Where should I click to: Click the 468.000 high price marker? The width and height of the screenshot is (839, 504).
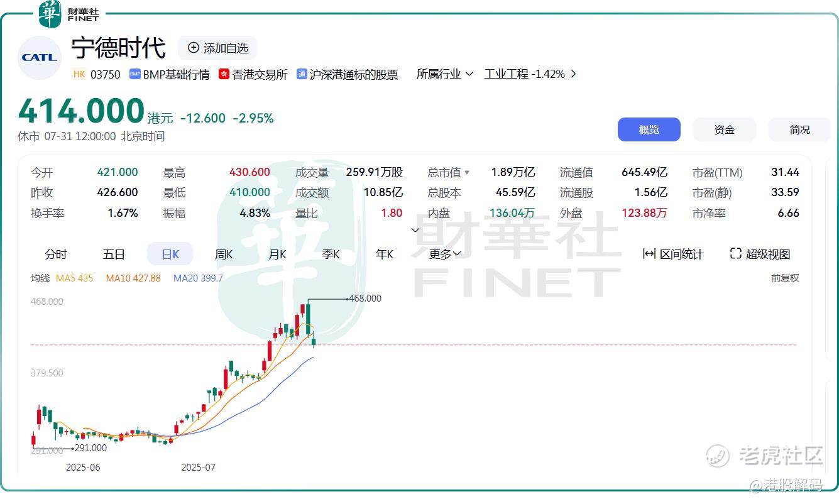[365, 299]
